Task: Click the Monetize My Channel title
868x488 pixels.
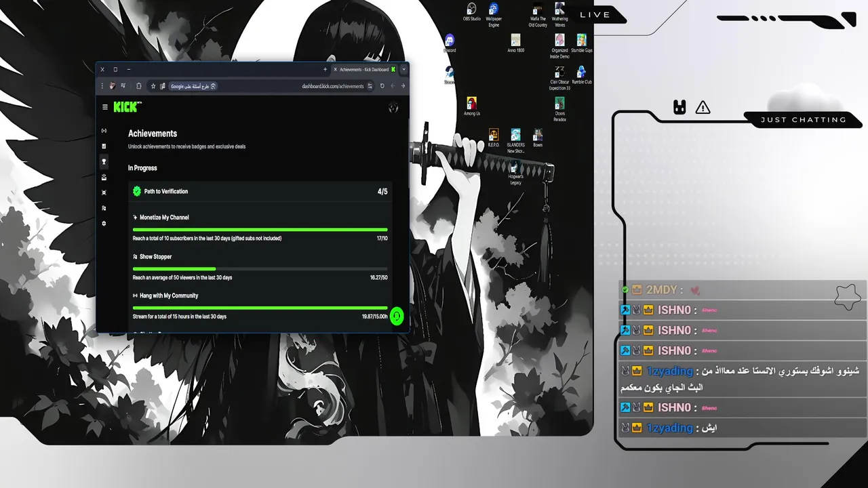Action: (164, 218)
